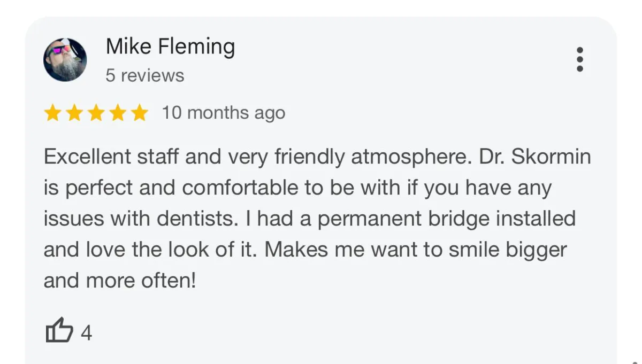Open the reviewer name Mike Fleming
The height and width of the screenshot is (364, 642).
170,47
